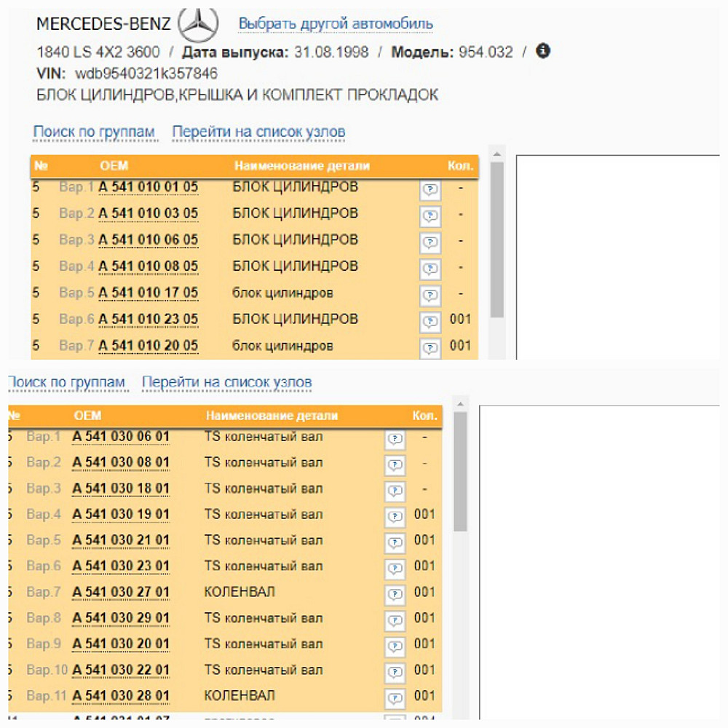Screen dimensions: 728x728
Task: Click upper table scrollbar up arrow
Action: (496, 154)
